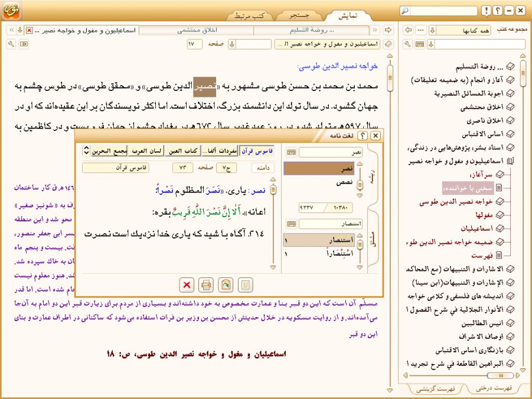Click the wrench settings icon in the text toolbar
This screenshot has width=532, height=399.
tap(11, 44)
